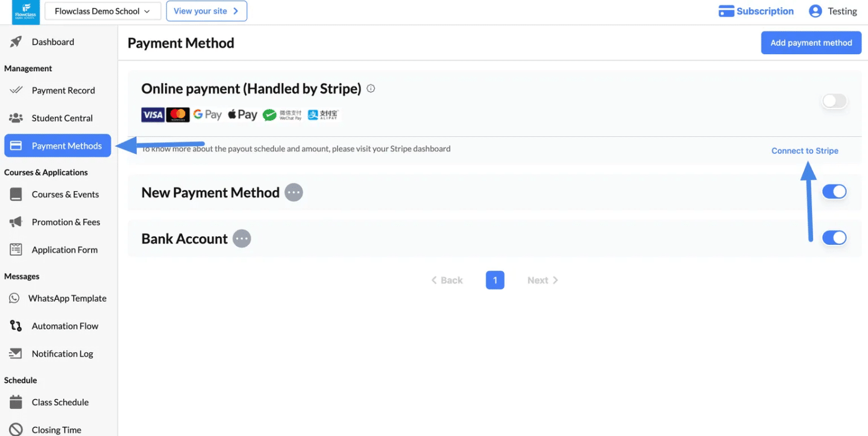Click the New Payment Method title
The height and width of the screenshot is (436, 868).
pyautogui.click(x=210, y=192)
